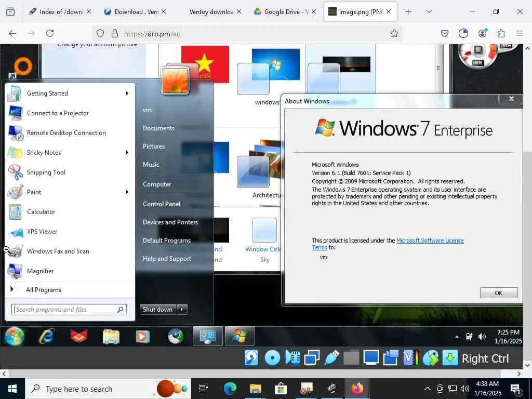532x399 pixels.
Task: Click the Shut down button
Action: click(157, 310)
